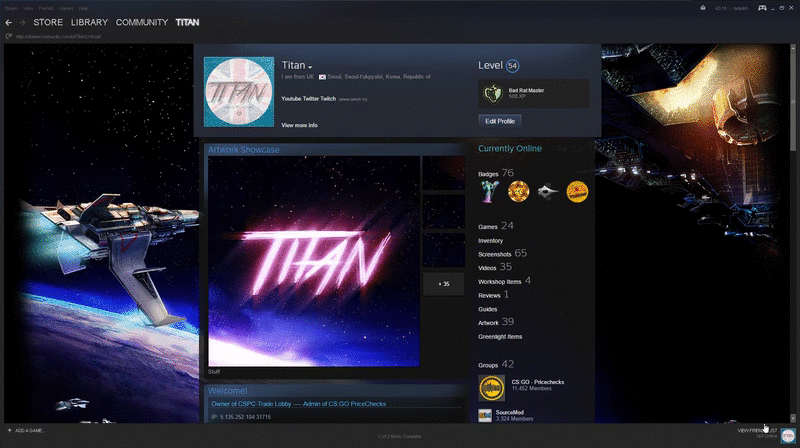Click the level 54 circle badge

tap(513, 65)
